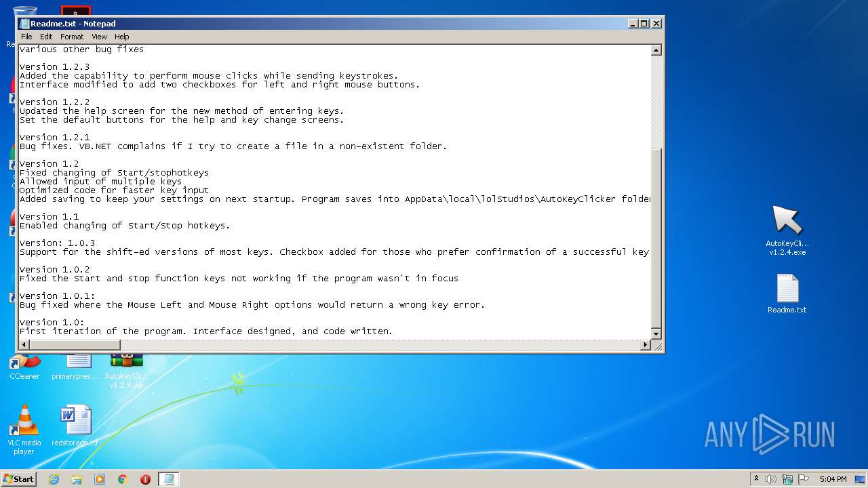868x488 pixels.
Task: Click the 'Fixed changing of Start/stophotkeys' line
Action: pyautogui.click(x=114, y=172)
